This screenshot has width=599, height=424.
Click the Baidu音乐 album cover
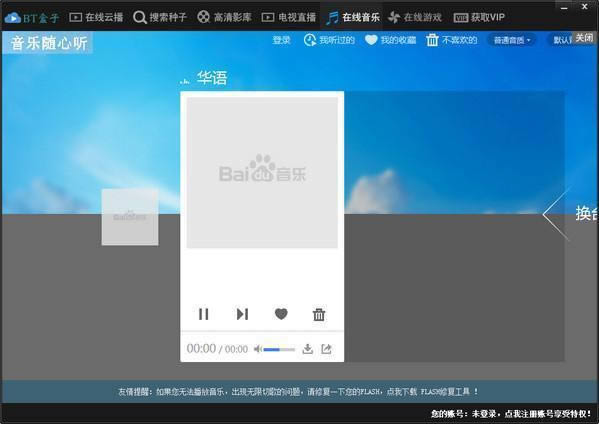point(262,172)
